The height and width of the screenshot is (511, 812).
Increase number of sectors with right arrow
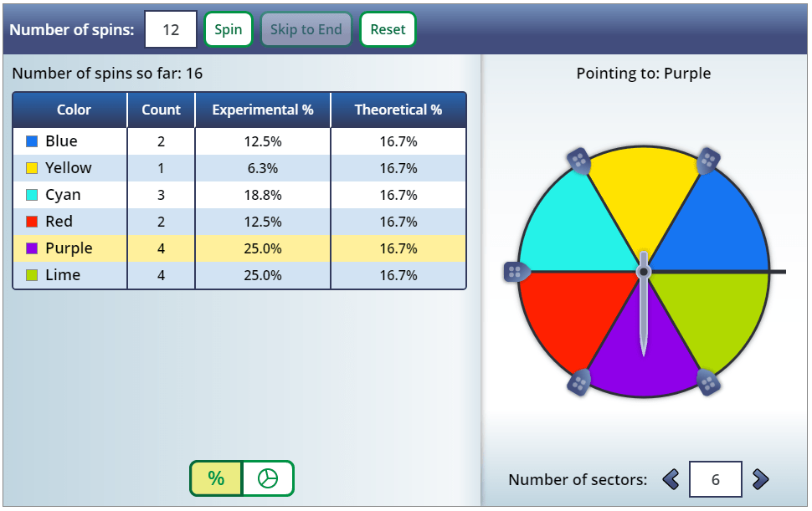tap(760, 479)
